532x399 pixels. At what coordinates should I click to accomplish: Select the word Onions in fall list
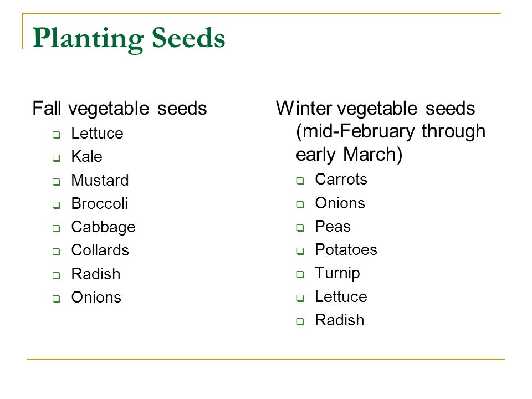pos(96,297)
